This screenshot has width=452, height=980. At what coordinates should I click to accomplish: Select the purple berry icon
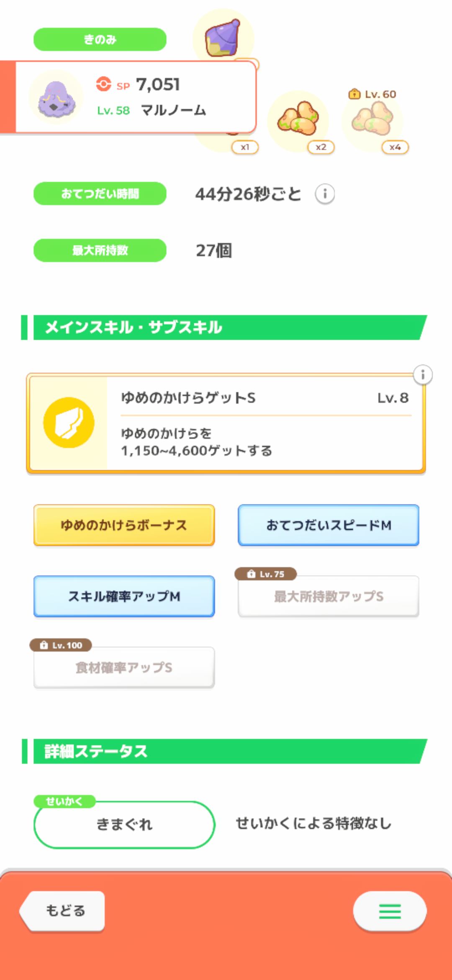(x=223, y=38)
